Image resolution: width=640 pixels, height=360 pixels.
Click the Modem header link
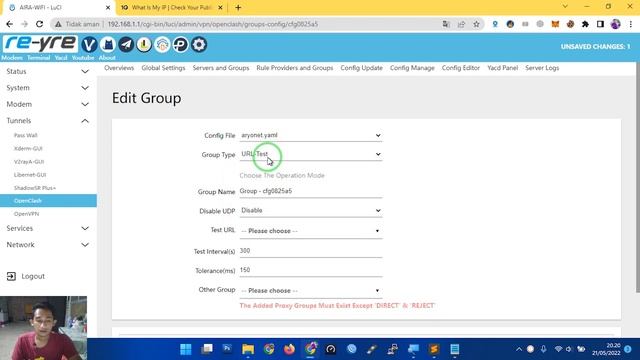(12, 58)
